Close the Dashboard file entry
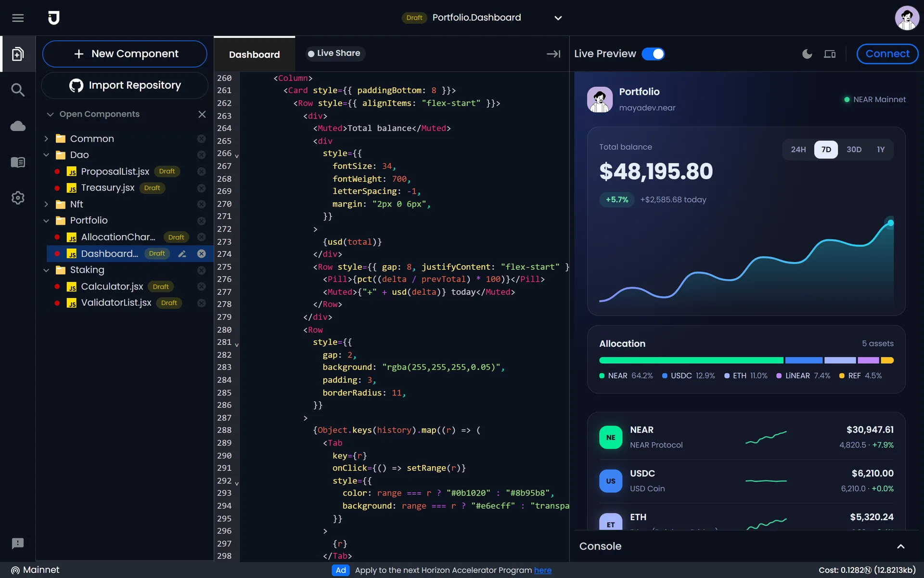Viewport: 924px width, 578px height. (202, 254)
